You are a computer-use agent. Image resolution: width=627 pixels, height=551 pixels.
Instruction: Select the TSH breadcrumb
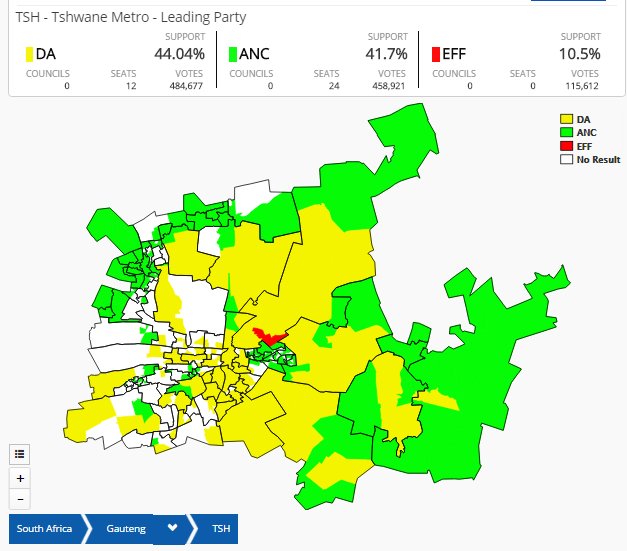221,529
